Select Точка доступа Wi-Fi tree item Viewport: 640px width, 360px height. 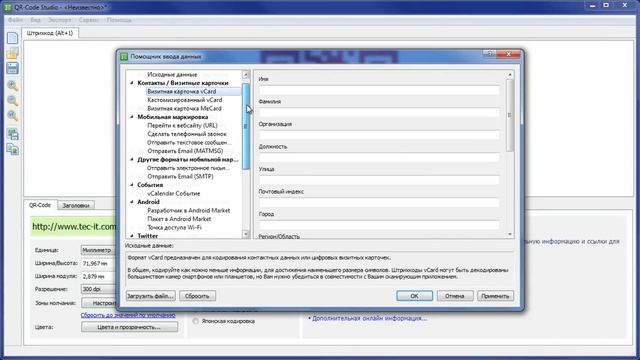coord(174,227)
